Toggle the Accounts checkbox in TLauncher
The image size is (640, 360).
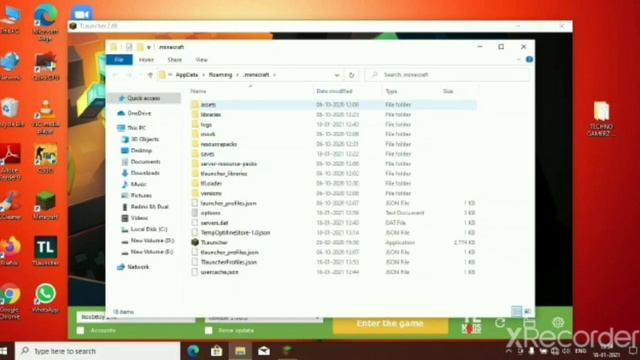[81, 331]
